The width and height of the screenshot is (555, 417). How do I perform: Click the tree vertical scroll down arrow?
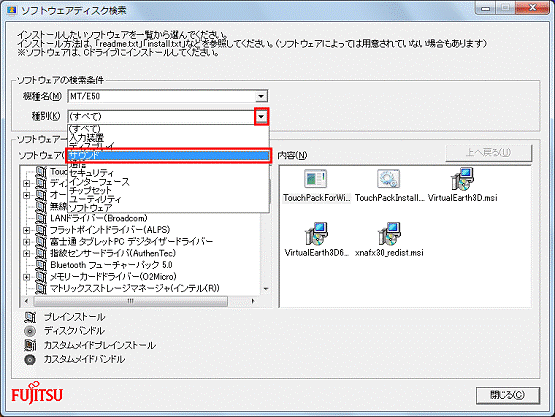point(266,289)
